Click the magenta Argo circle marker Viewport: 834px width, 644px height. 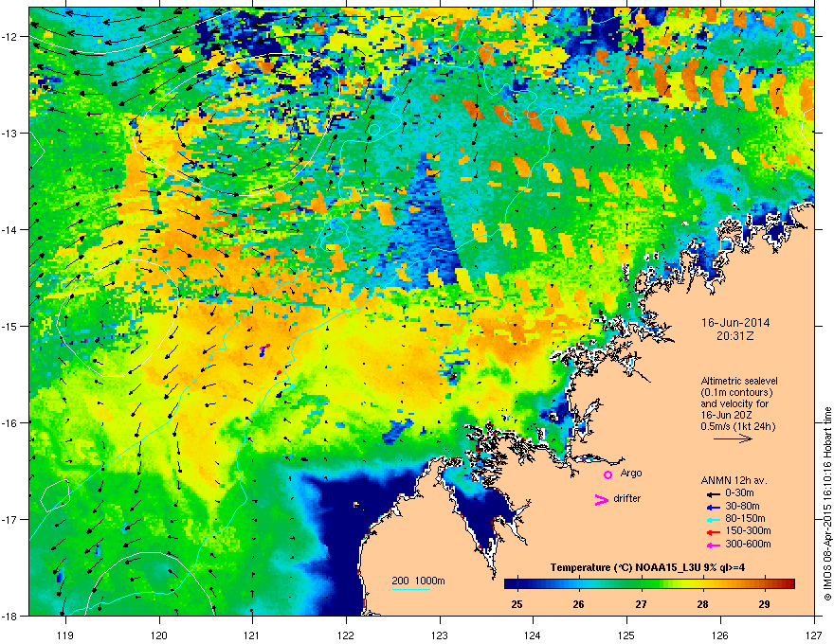click(x=607, y=474)
